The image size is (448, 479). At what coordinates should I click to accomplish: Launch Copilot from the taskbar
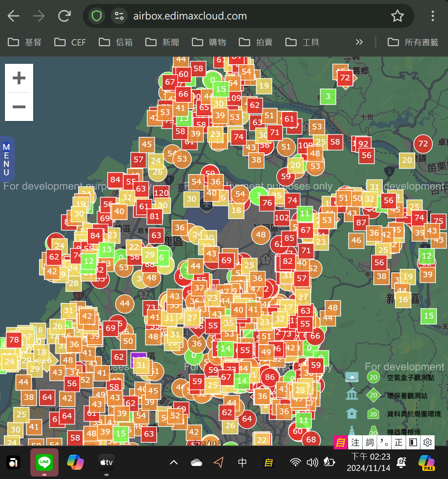(75, 462)
